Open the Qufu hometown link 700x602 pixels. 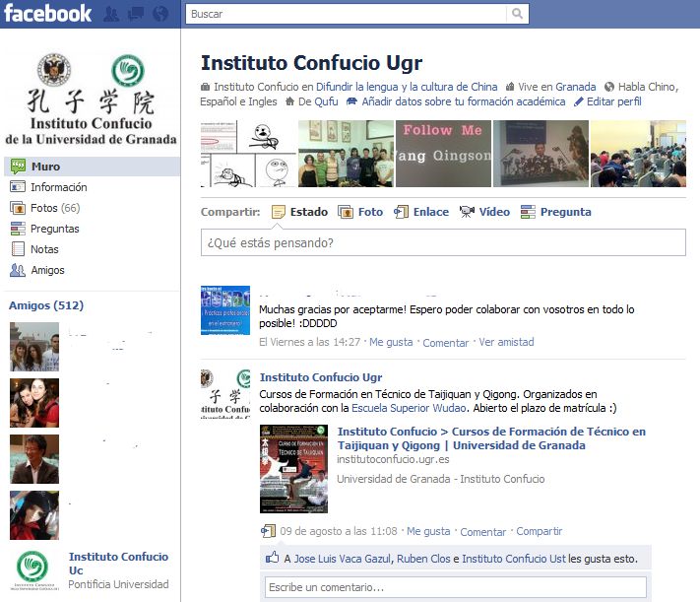[326, 101]
